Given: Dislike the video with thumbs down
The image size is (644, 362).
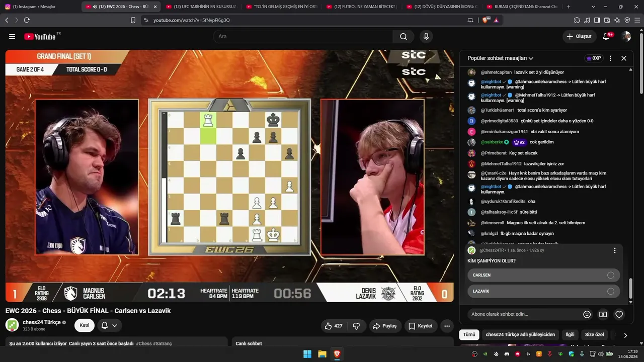Looking at the screenshot, I should click(x=356, y=326).
